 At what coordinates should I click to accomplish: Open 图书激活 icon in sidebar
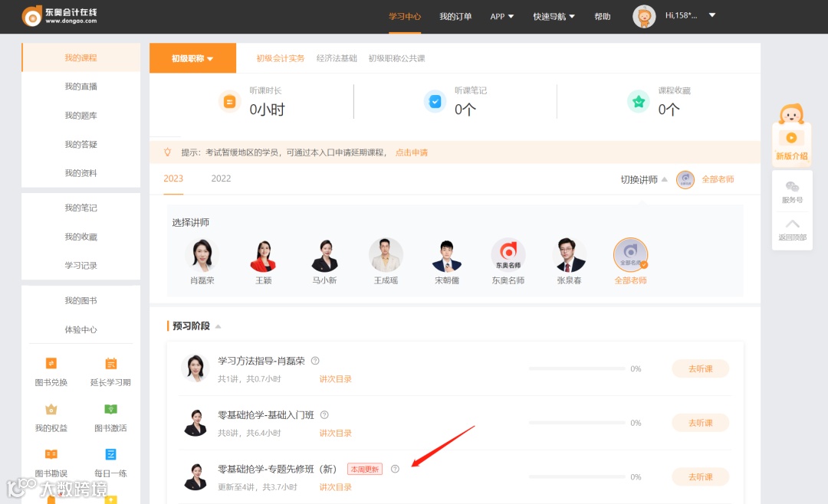point(110,409)
